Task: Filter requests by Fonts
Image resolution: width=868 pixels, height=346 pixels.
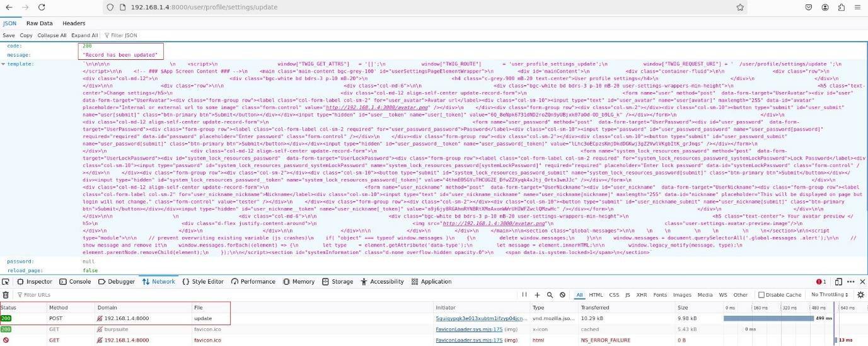Action: click(660, 295)
